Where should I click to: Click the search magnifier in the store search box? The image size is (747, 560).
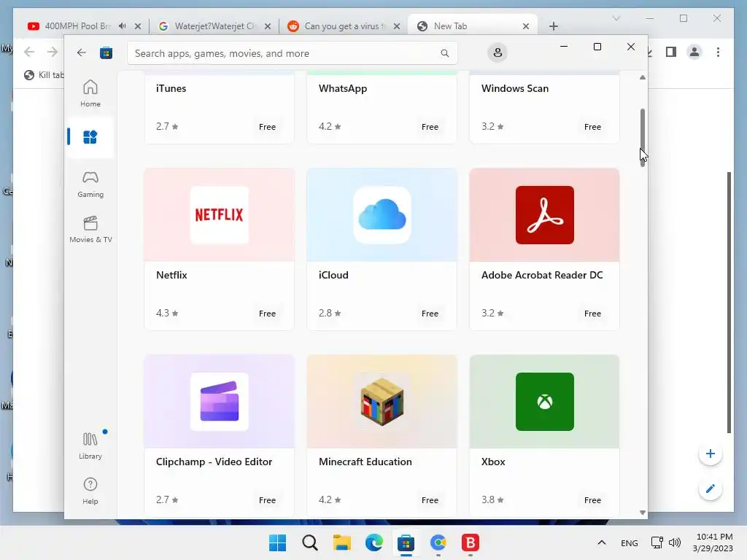pyautogui.click(x=444, y=52)
